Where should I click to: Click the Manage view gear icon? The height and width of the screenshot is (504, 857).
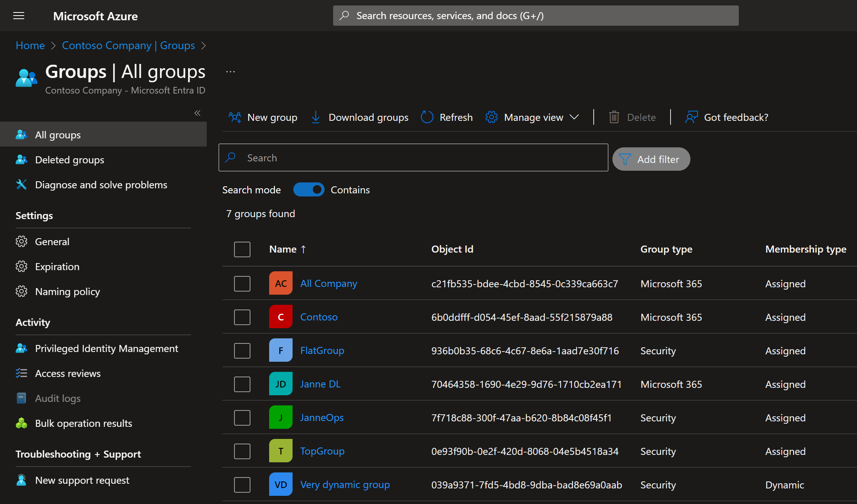(491, 117)
